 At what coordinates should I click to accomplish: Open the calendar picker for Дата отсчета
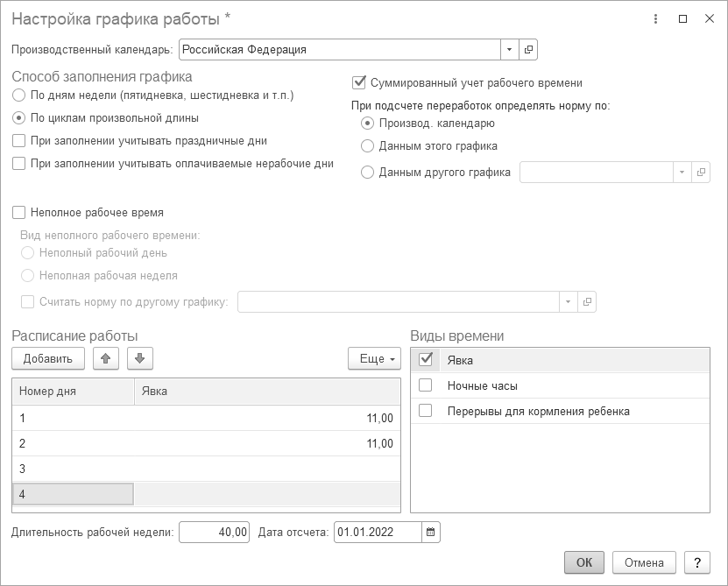430,532
